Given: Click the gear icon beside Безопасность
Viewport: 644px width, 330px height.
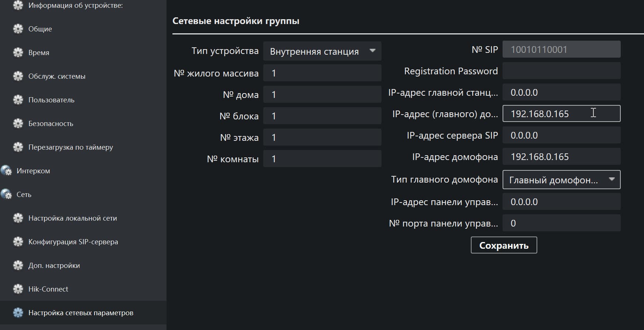Looking at the screenshot, I should (18, 123).
